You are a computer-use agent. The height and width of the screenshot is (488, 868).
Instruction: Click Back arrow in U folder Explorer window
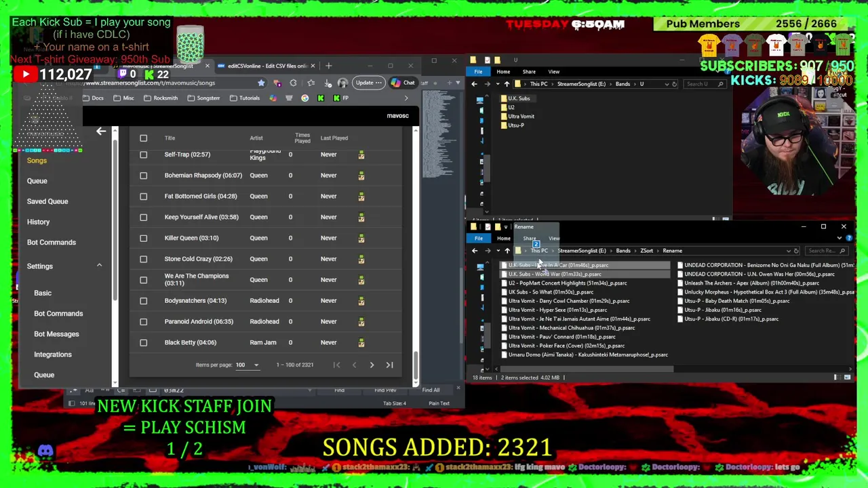click(474, 84)
